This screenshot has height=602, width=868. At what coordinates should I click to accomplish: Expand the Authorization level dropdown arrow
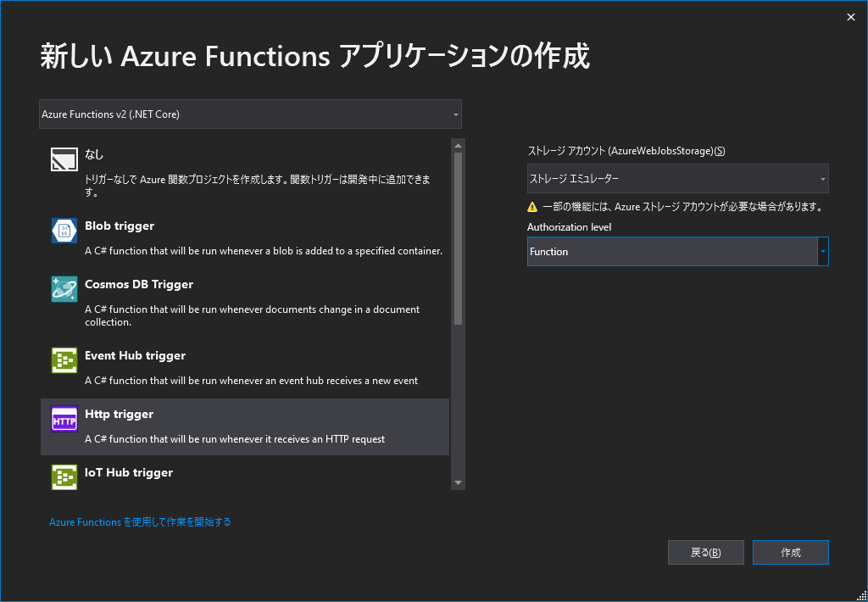[x=822, y=252]
